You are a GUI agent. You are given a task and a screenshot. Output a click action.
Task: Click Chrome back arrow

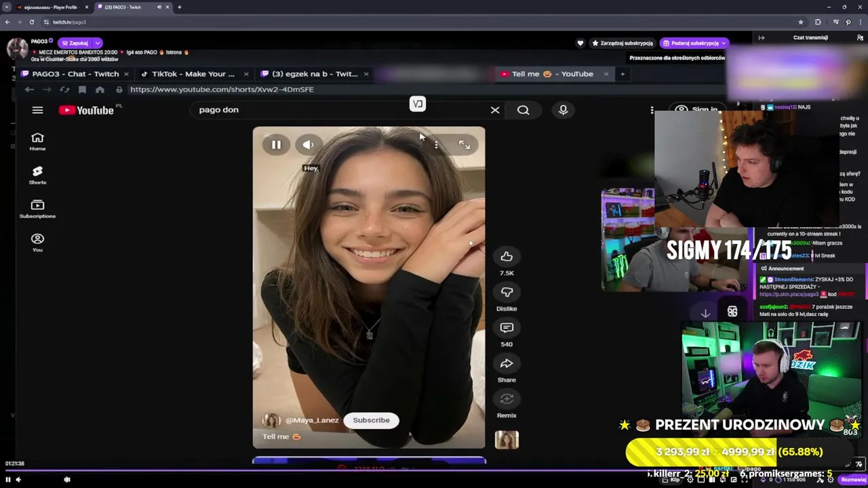click(7, 22)
